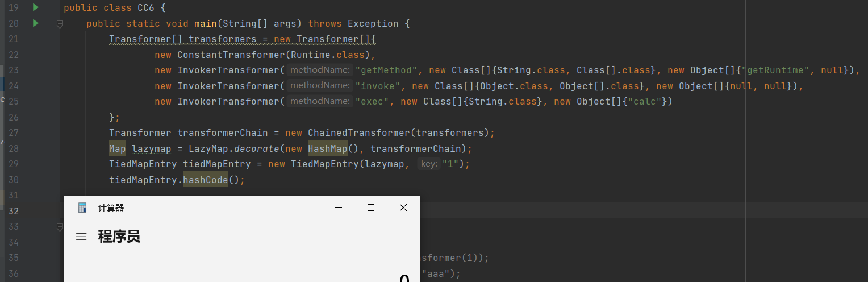This screenshot has height=282, width=868.
Task: Click the Map type on line 28
Action: click(x=118, y=149)
